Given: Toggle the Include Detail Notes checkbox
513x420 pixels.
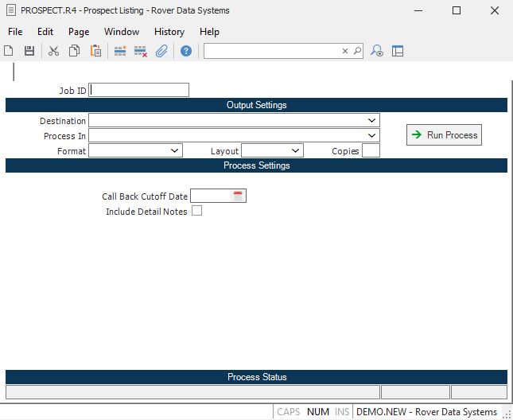Looking at the screenshot, I should tap(197, 211).
